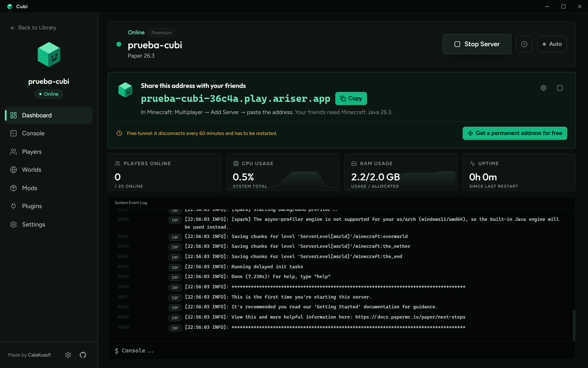The height and width of the screenshot is (368, 588).
Task: Click the 'Done (7.230s)!' log line
Action: (x=258, y=276)
